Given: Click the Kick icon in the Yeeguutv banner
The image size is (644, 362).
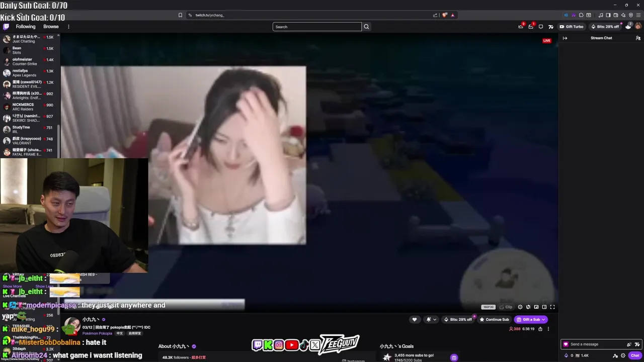Looking at the screenshot, I should 268,345.
